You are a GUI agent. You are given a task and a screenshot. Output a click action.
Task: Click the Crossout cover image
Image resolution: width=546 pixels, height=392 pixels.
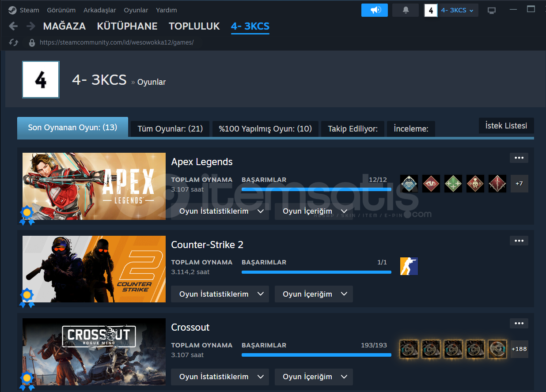click(x=94, y=352)
